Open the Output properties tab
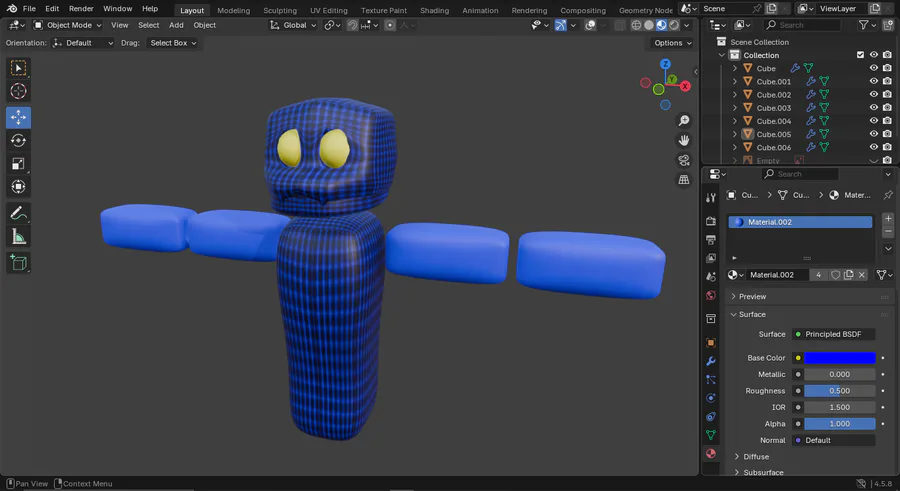 tap(711, 239)
